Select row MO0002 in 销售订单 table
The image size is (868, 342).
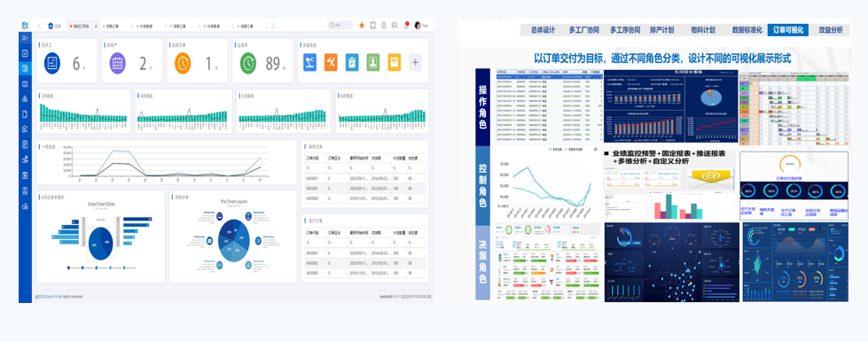(364, 189)
